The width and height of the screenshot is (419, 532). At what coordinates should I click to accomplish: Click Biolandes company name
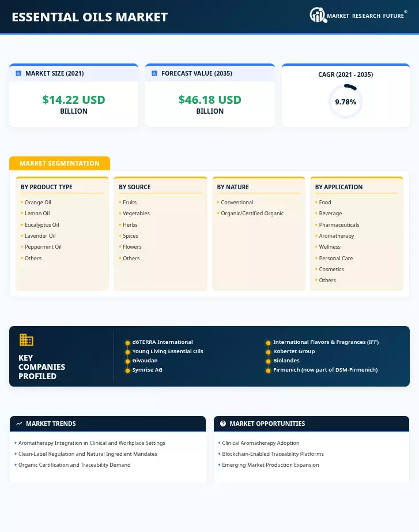pyautogui.click(x=286, y=360)
